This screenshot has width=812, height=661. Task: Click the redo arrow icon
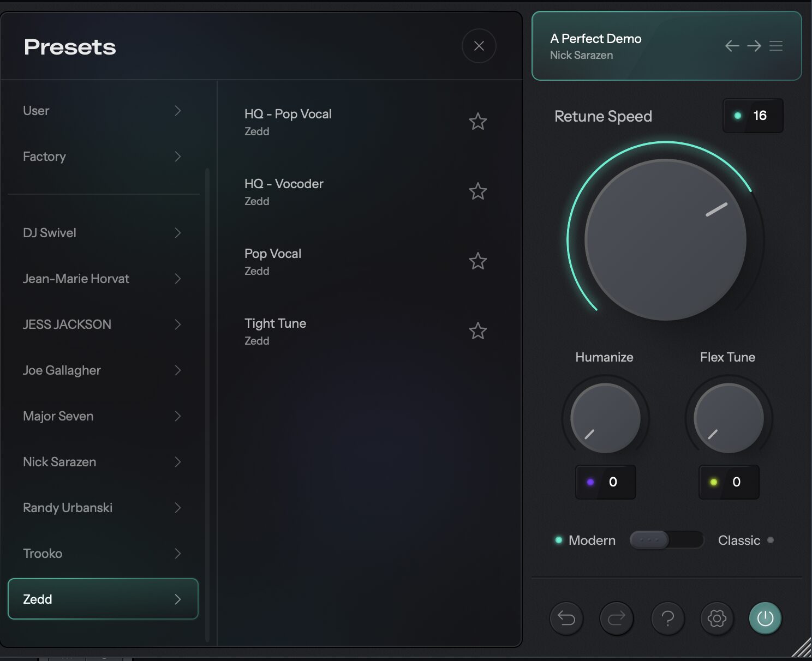tap(616, 618)
